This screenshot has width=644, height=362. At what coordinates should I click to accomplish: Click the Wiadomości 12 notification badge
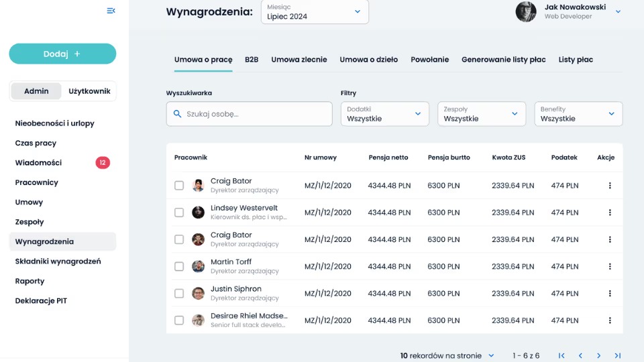103,162
